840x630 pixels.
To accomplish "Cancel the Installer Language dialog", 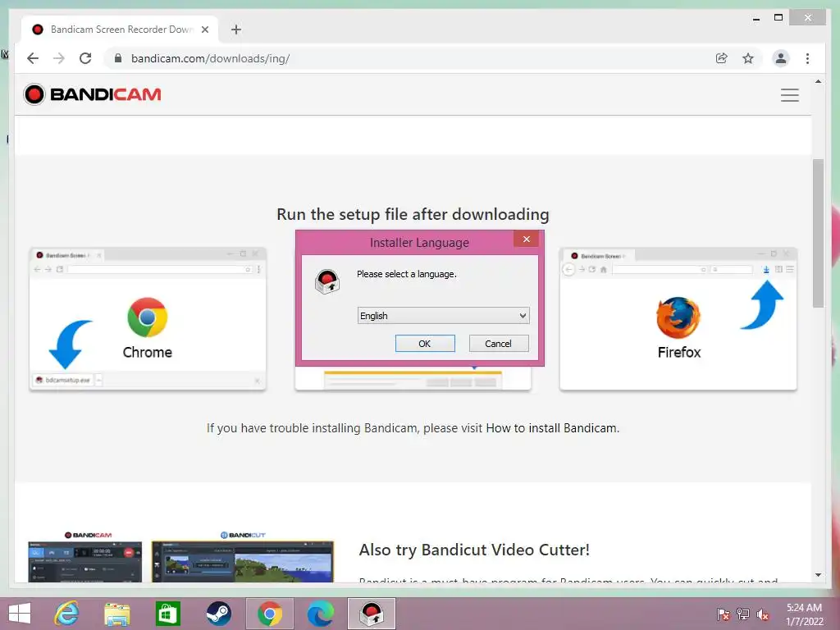I will [498, 344].
